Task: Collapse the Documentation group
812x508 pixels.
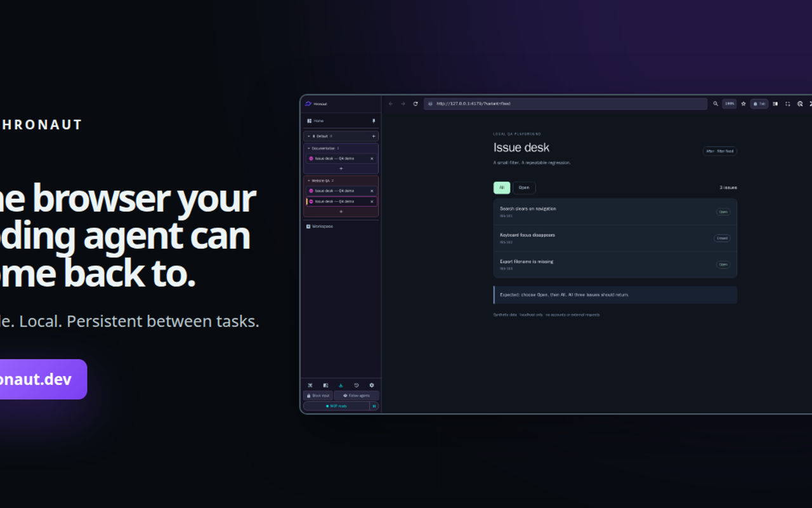Action: pyautogui.click(x=309, y=148)
